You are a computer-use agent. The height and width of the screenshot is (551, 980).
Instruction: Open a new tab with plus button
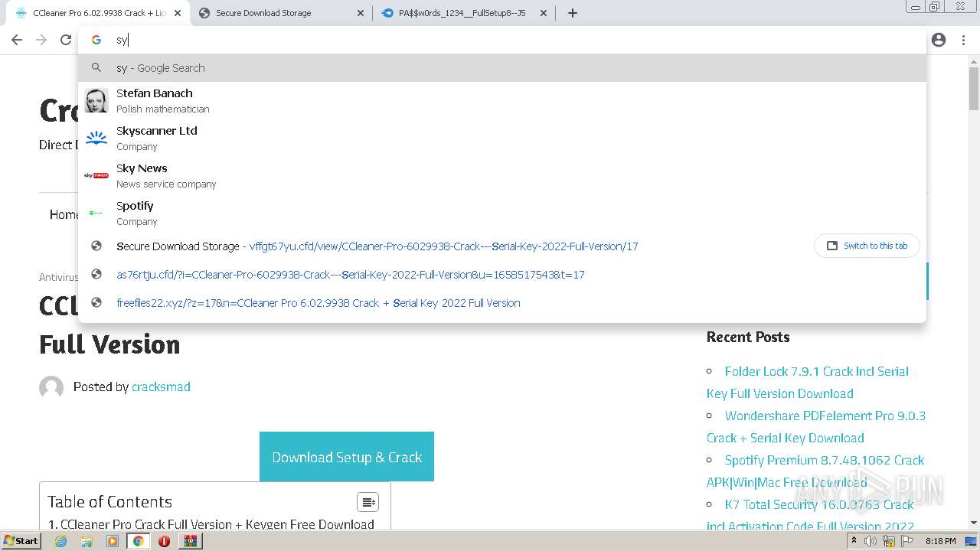(x=572, y=13)
